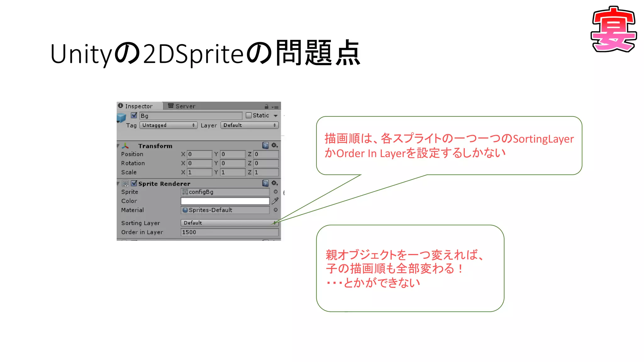Open the material object picker circle
644x362 pixels.
tap(275, 210)
